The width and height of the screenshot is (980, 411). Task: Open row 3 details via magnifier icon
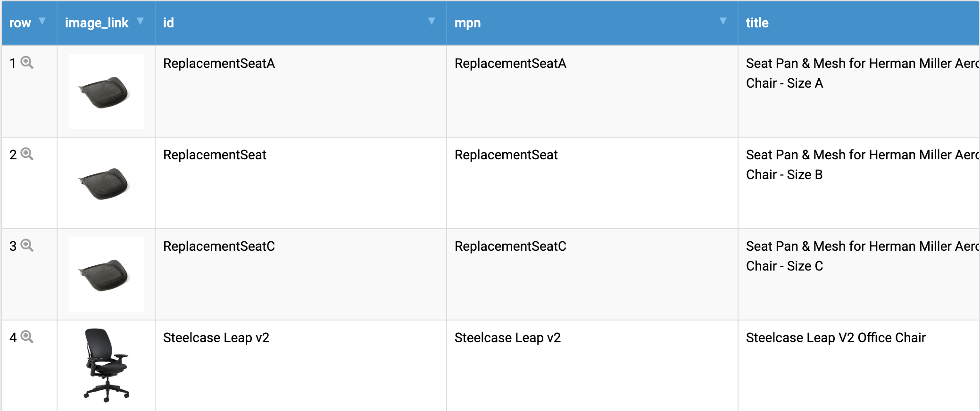[27, 246]
